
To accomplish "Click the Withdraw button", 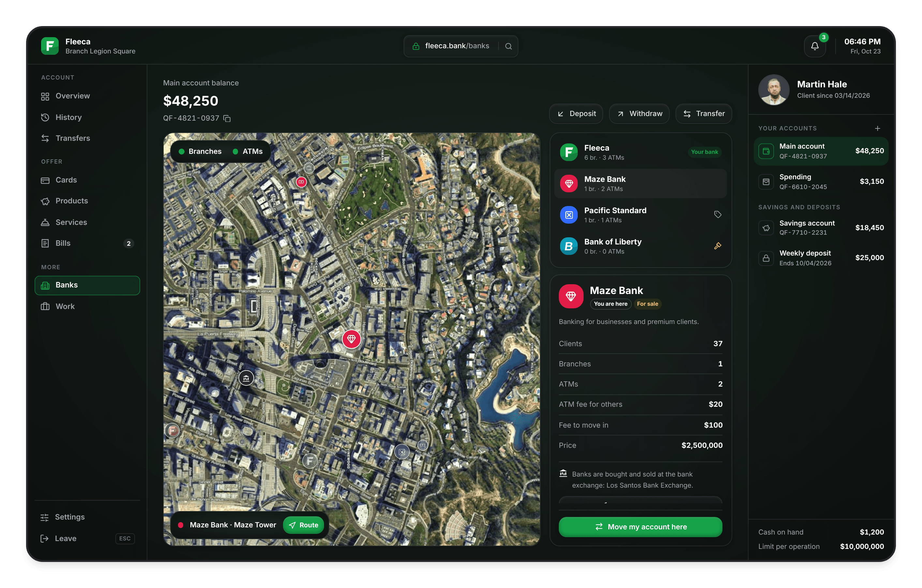I will click(x=639, y=114).
